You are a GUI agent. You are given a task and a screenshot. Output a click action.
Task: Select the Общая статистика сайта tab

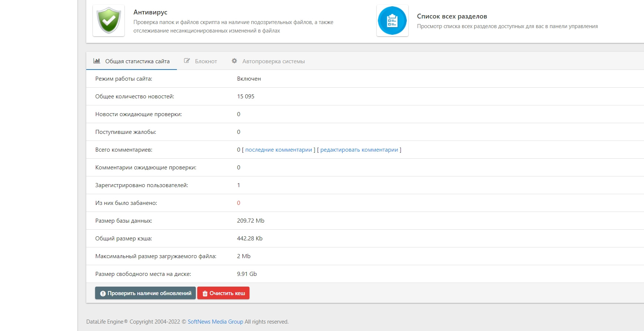point(131,61)
